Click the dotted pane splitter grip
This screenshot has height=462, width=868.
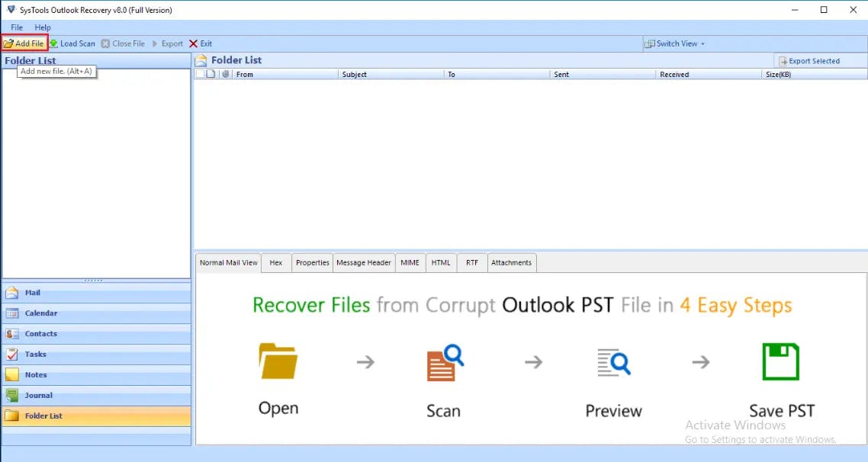click(93, 281)
